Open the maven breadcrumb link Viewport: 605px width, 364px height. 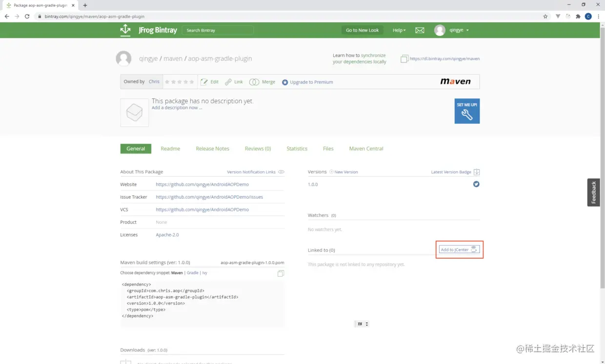[x=173, y=58]
